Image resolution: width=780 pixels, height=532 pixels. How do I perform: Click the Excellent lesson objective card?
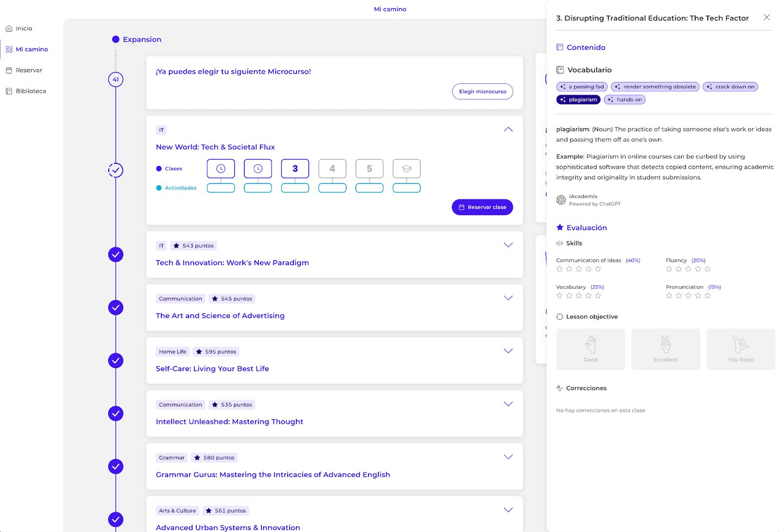point(665,349)
